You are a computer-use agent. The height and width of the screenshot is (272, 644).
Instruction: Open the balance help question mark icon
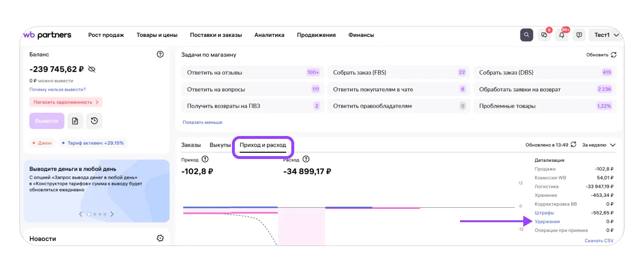coord(160,55)
